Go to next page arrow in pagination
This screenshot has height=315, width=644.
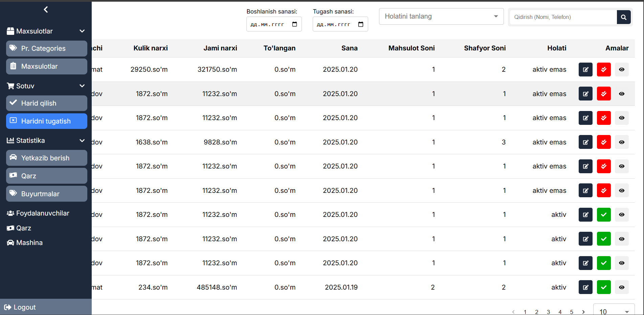coord(583,312)
